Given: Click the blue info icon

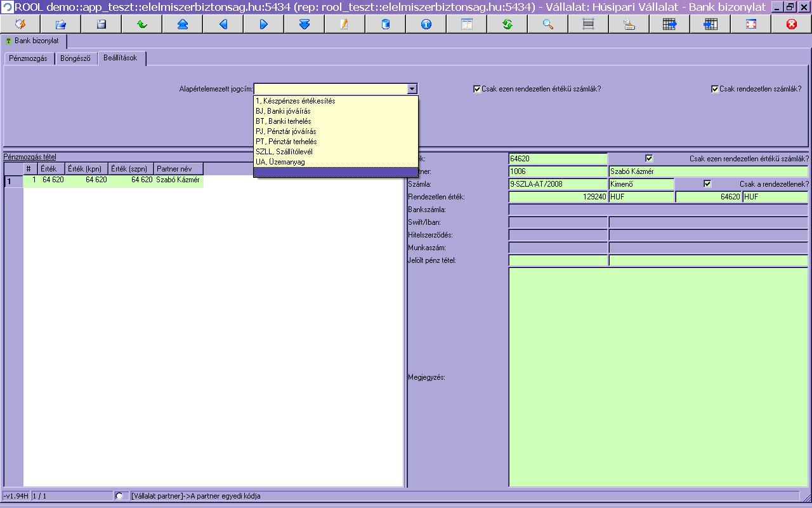Looking at the screenshot, I should [426, 24].
